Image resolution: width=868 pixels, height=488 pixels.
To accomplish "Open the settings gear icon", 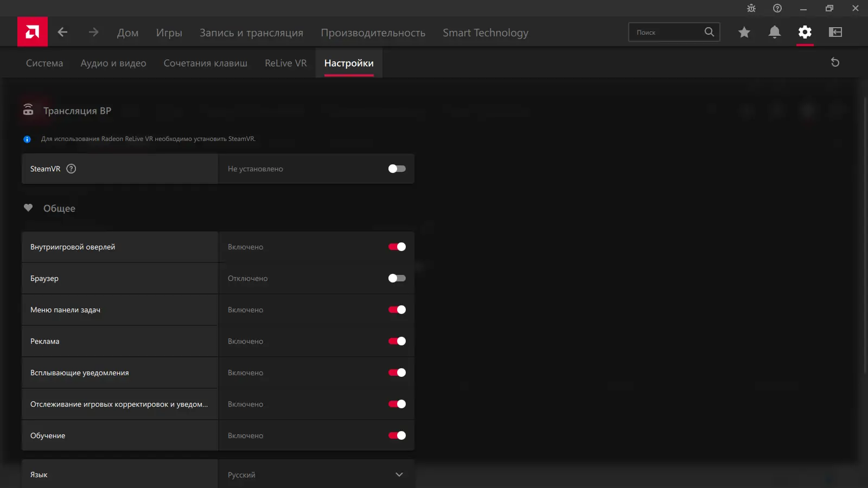I will [805, 32].
